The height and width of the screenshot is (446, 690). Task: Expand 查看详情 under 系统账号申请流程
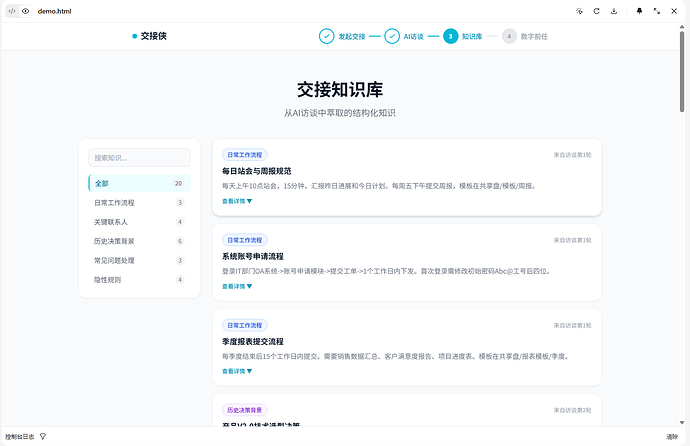coord(237,286)
